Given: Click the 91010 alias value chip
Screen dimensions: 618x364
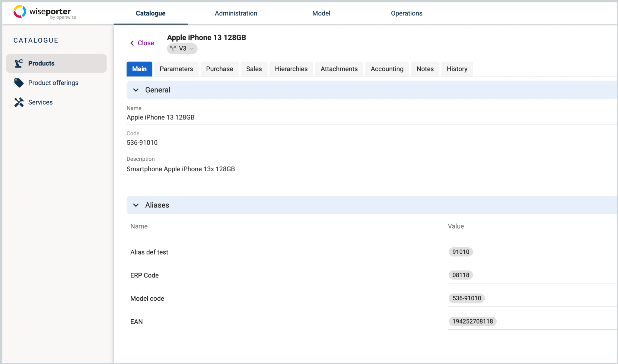Looking at the screenshot, I should point(461,252).
